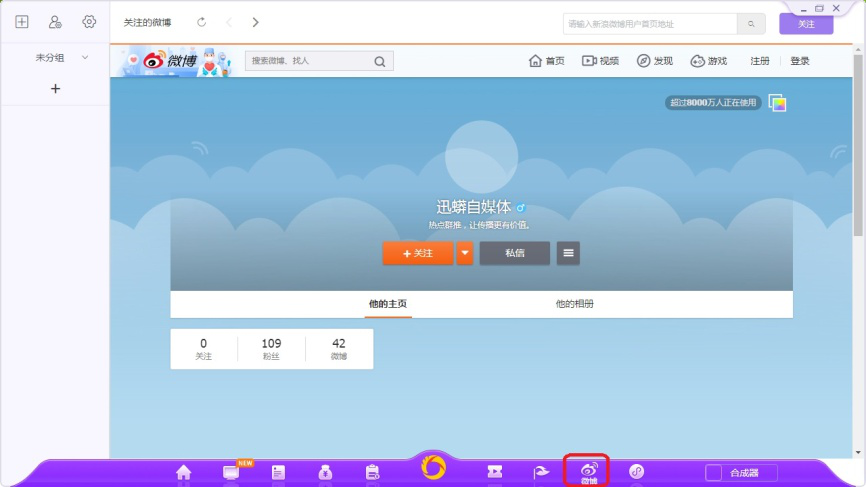Open the video ticket icon in bottom bar

click(495, 471)
